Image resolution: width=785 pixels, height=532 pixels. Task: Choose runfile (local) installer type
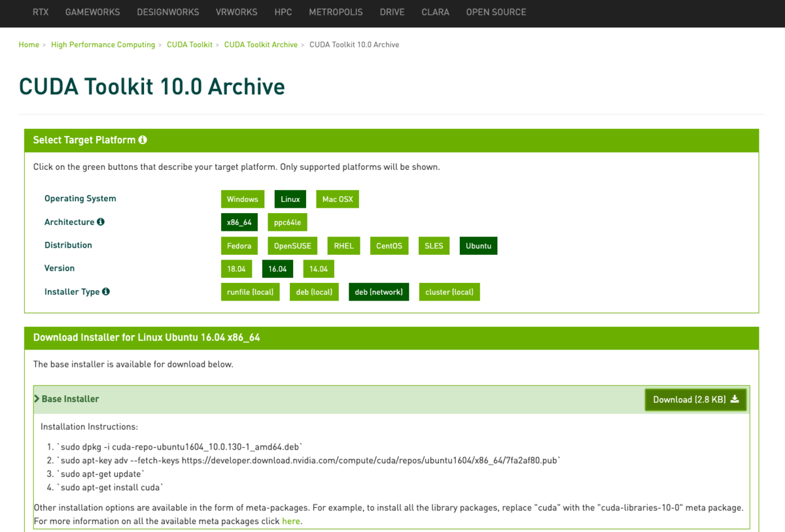(251, 292)
